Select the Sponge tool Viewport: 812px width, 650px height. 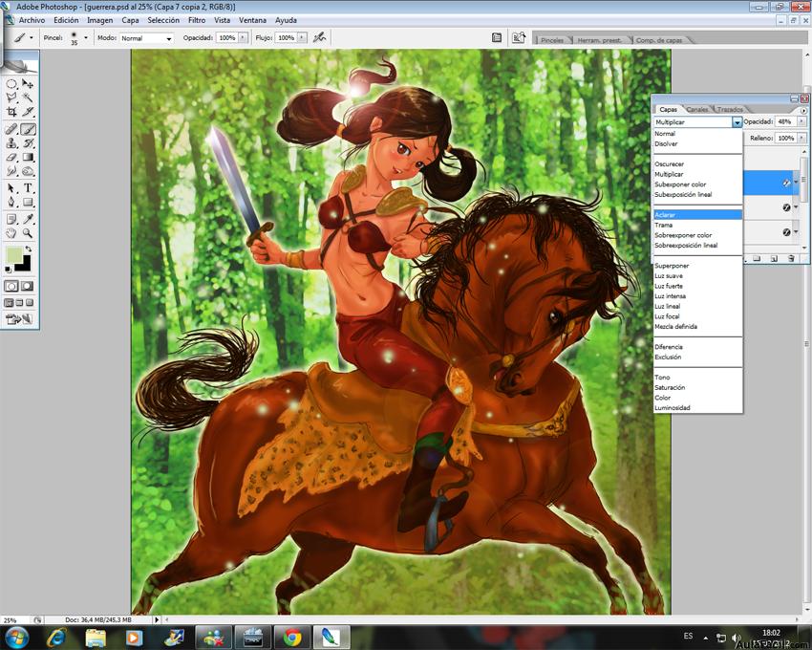[28, 171]
